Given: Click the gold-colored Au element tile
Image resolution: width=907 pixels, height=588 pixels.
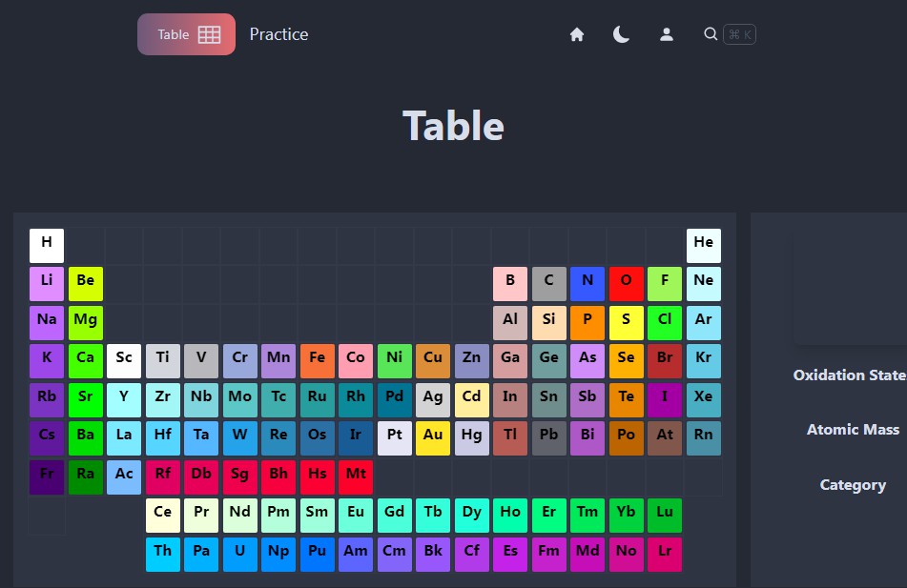Looking at the screenshot, I should [x=433, y=436].
